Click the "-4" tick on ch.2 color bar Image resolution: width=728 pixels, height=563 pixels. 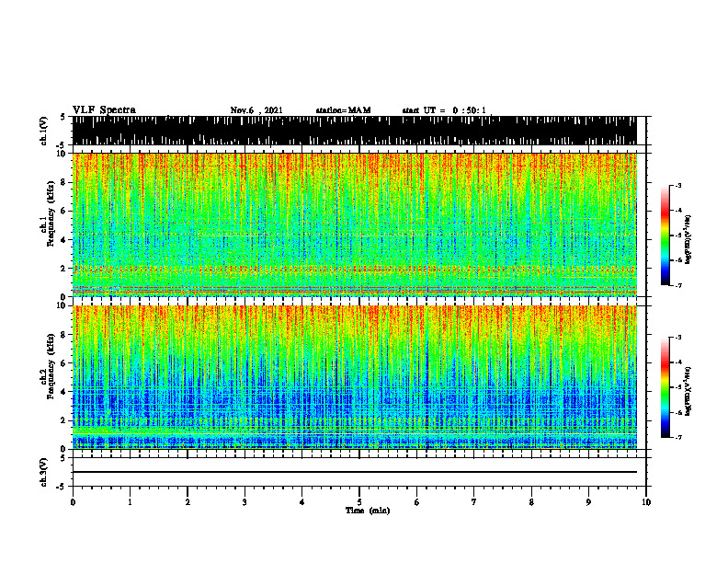pyautogui.click(x=678, y=362)
